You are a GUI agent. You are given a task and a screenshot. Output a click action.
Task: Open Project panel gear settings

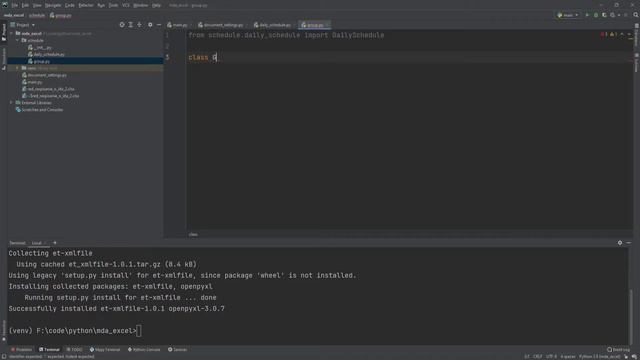[150, 25]
